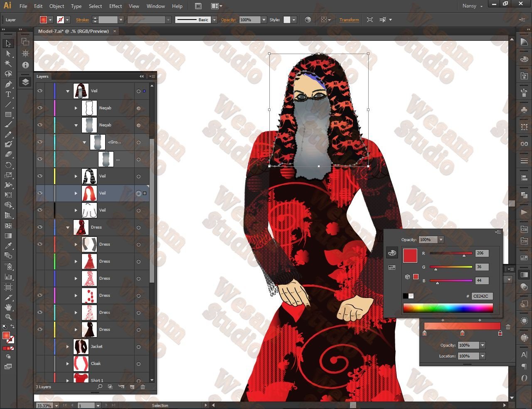Viewport: 532px width, 409px height.
Task: Expand the Jacket layer
Action: [68, 347]
